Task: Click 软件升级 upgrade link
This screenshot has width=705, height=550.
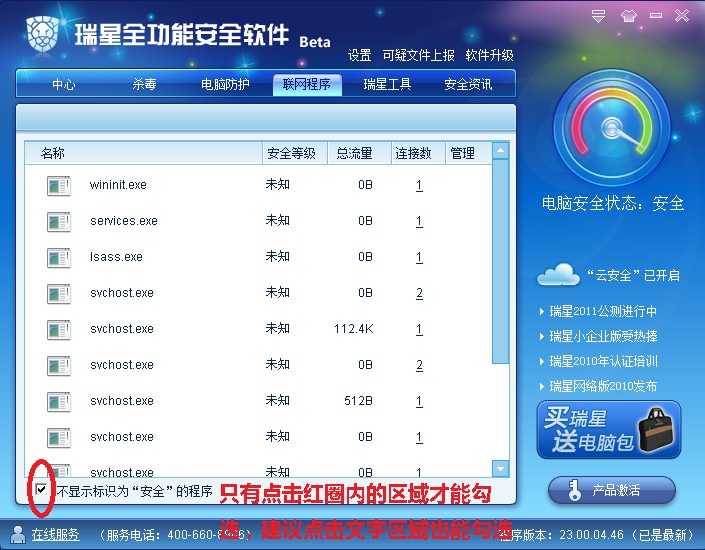Action: (489, 55)
